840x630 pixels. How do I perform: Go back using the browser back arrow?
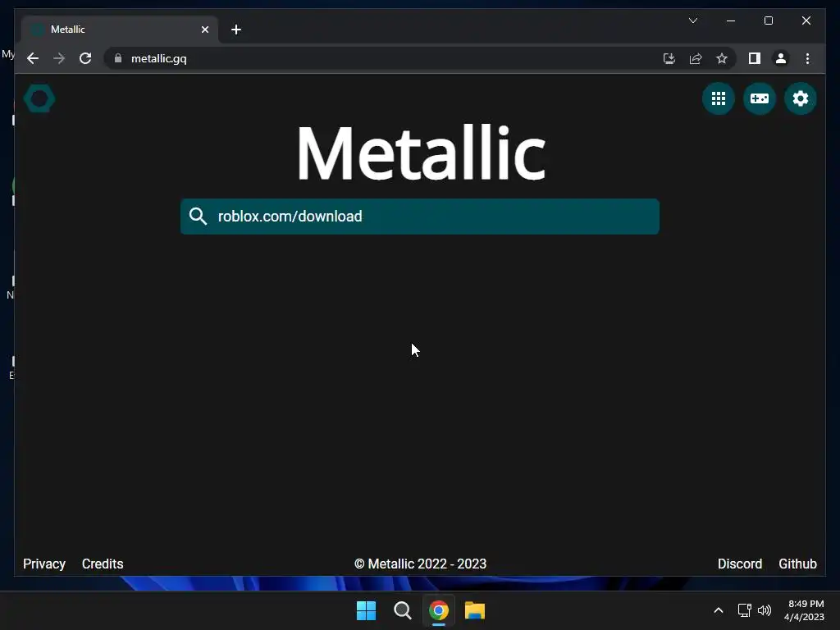coord(33,58)
